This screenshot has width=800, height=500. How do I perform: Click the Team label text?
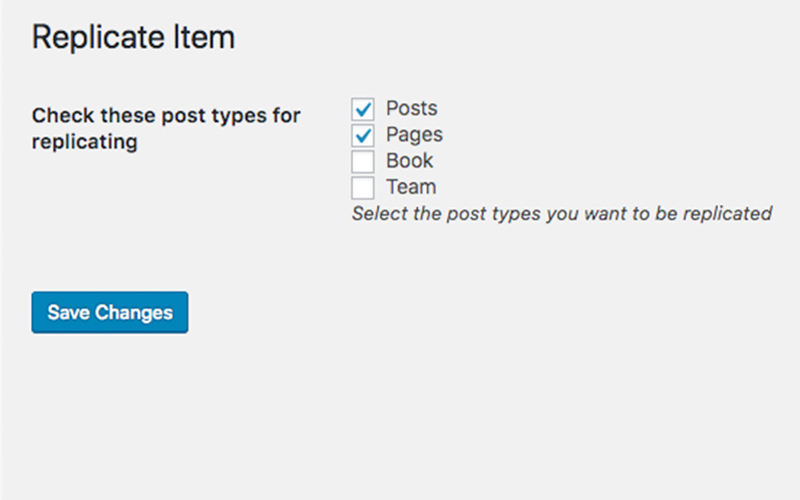pyautogui.click(x=411, y=187)
